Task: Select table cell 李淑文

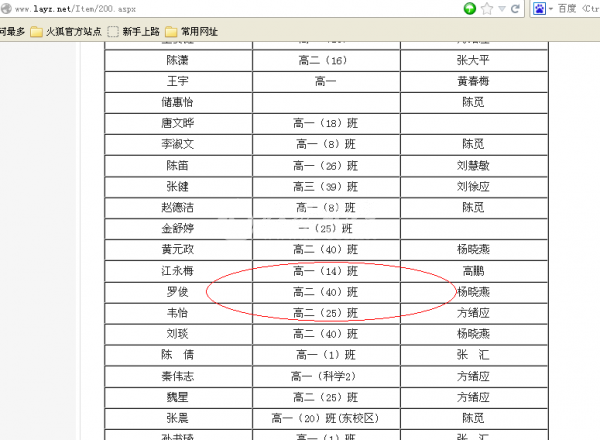Action: click(x=178, y=144)
